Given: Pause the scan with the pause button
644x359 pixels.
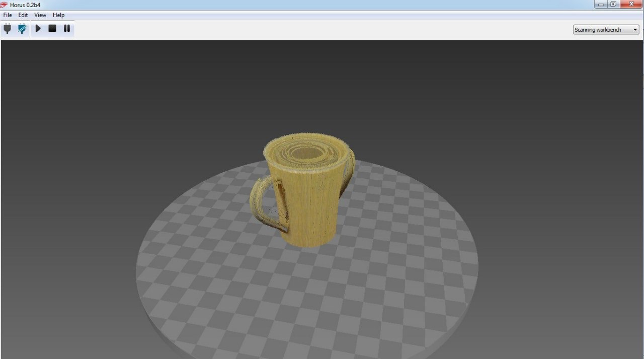Looking at the screenshot, I should click(x=67, y=29).
